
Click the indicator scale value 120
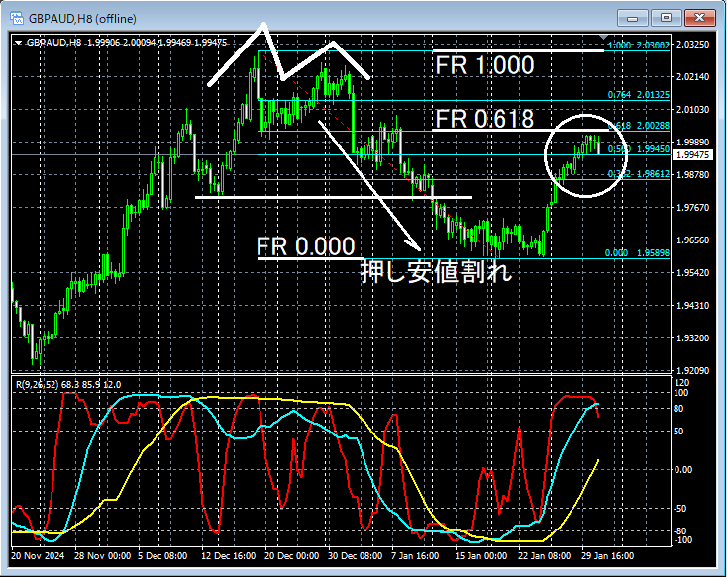[681, 383]
